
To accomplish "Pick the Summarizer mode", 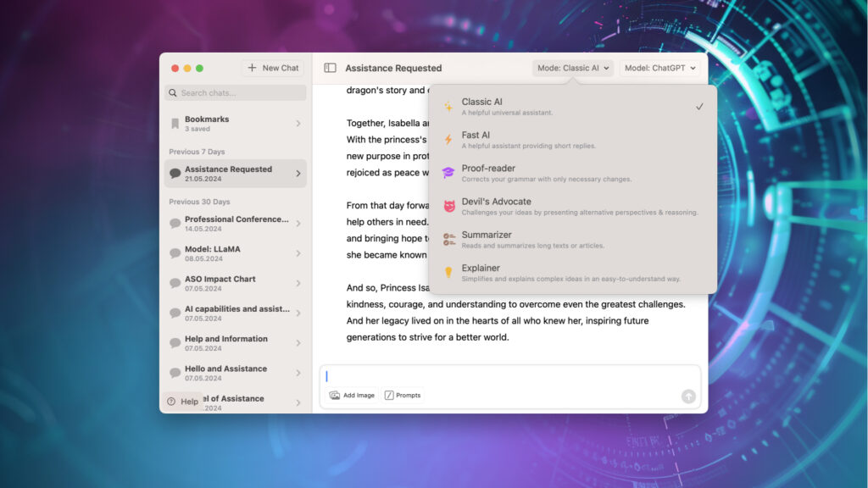I will click(573, 239).
